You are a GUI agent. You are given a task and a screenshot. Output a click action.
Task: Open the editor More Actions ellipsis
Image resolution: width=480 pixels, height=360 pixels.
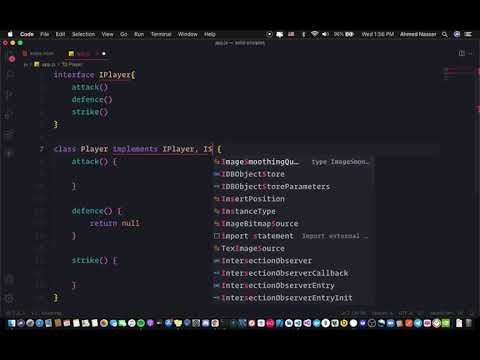coord(470,53)
